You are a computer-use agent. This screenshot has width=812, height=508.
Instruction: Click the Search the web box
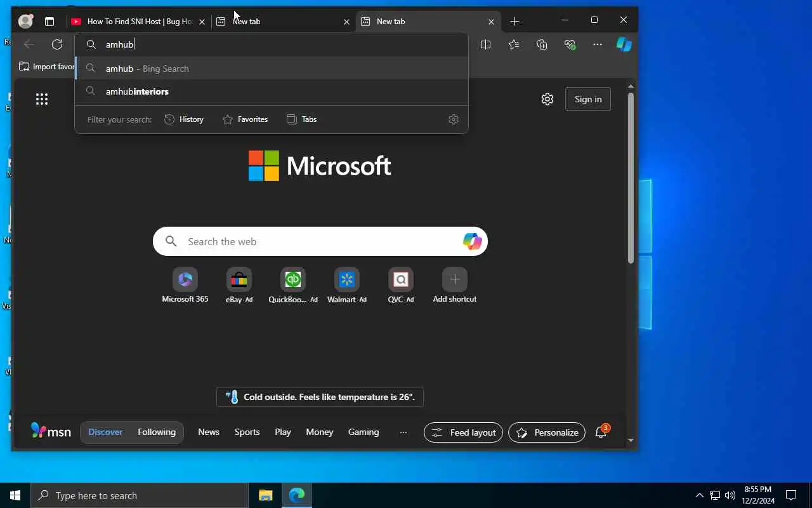coord(320,241)
